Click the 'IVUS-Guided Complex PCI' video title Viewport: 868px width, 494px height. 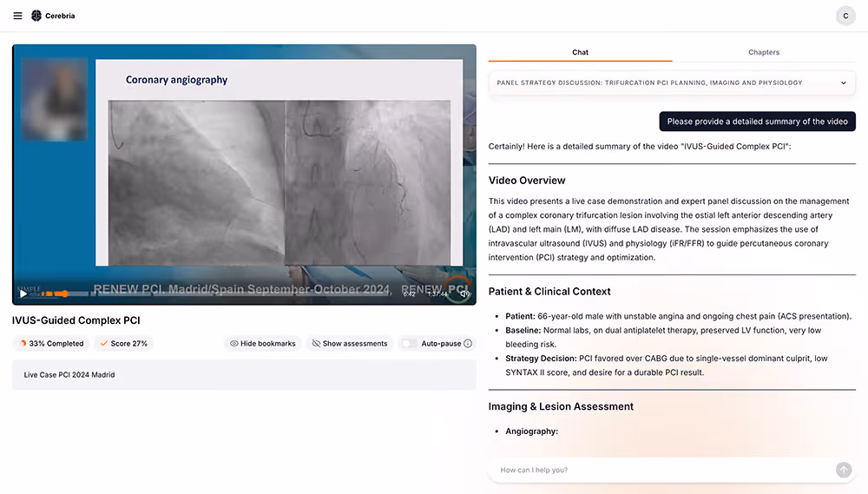[76, 320]
